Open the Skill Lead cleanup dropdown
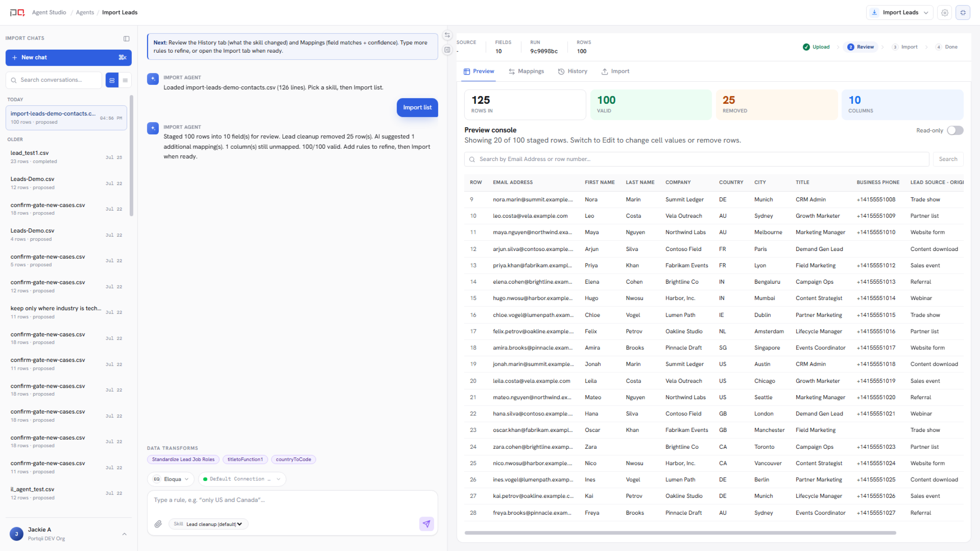The image size is (980, 551). tap(209, 524)
